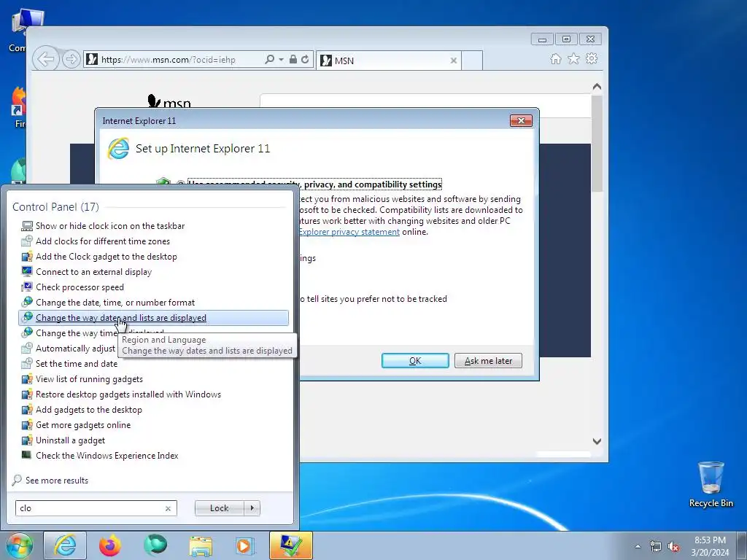Open the Recycle Bin desktop icon

pyautogui.click(x=711, y=484)
